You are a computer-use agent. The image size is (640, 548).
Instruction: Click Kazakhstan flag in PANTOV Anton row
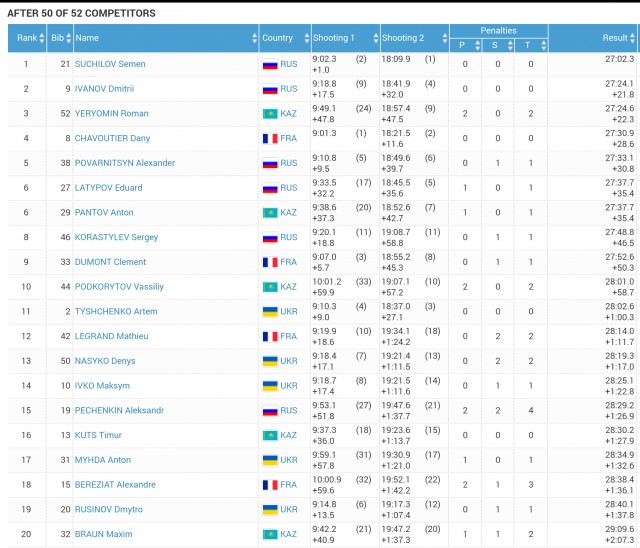[x=270, y=213]
